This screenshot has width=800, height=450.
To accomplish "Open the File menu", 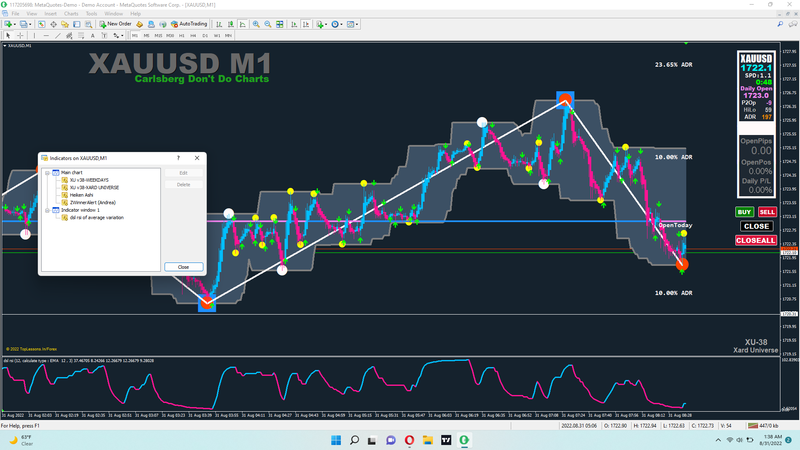I will 15,14.
